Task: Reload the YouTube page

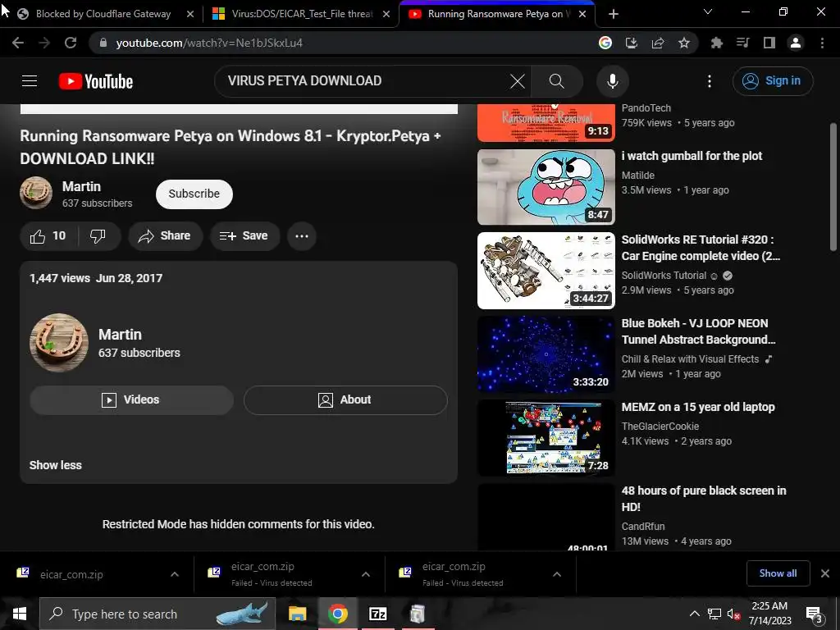Action: pos(71,43)
